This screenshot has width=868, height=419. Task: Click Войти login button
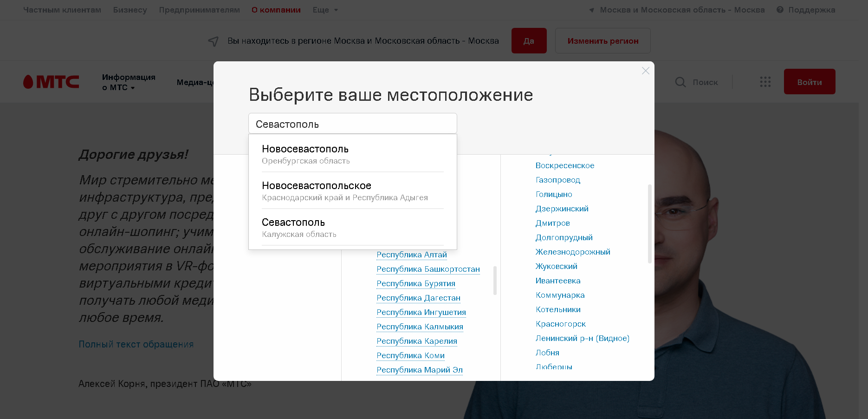810,82
